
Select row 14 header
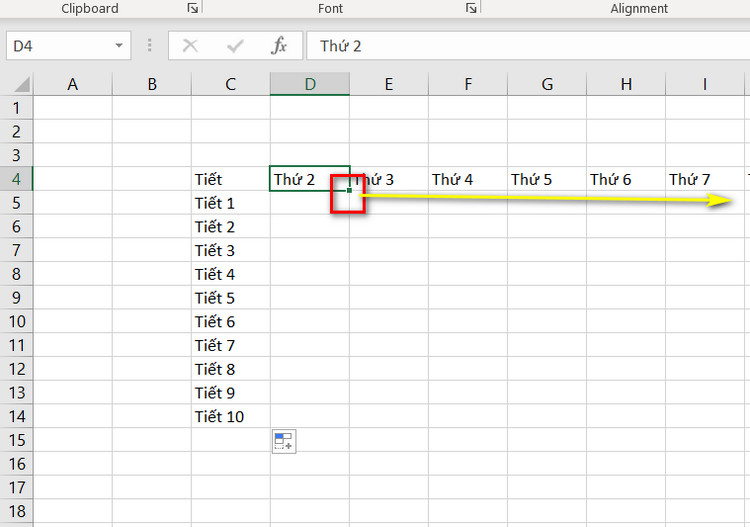pyautogui.click(x=16, y=416)
